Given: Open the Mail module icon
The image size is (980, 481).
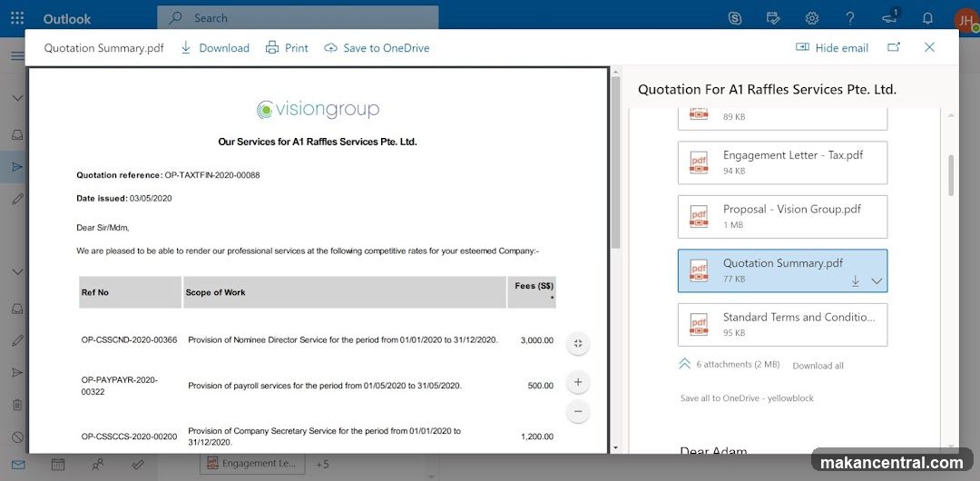Looking at the screenshot, I should coord(18,465).
